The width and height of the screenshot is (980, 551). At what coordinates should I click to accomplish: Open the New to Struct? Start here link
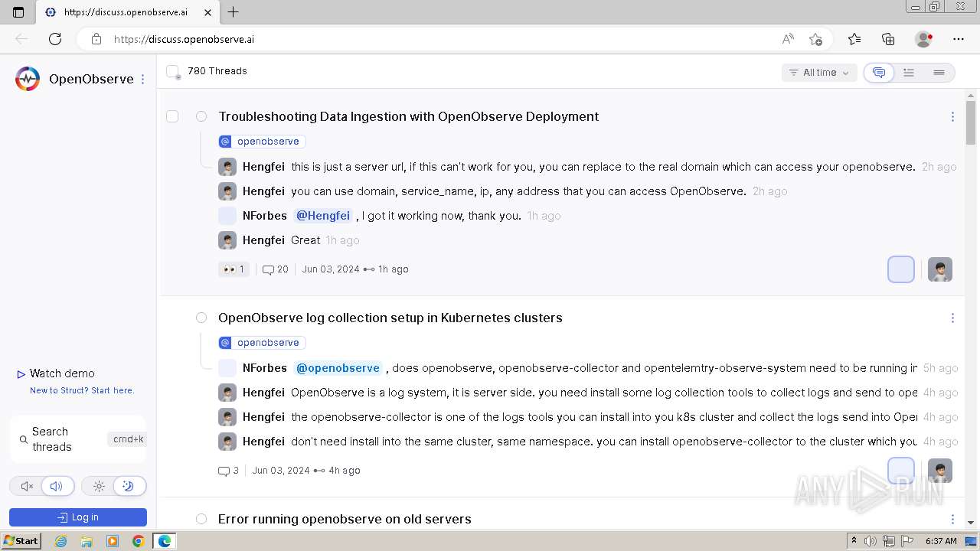(82, 390)
